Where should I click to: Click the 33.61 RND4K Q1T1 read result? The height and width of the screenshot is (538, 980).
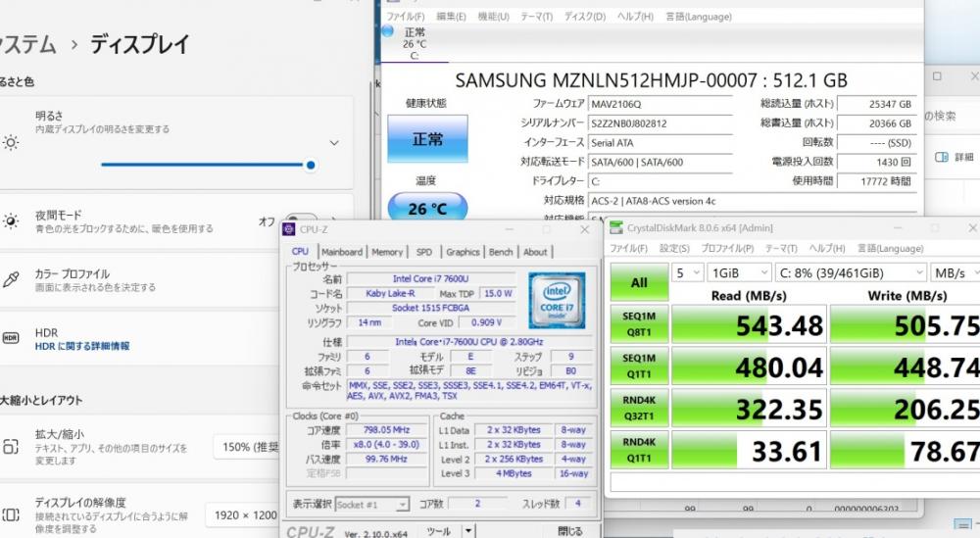(x=750, y=451)
